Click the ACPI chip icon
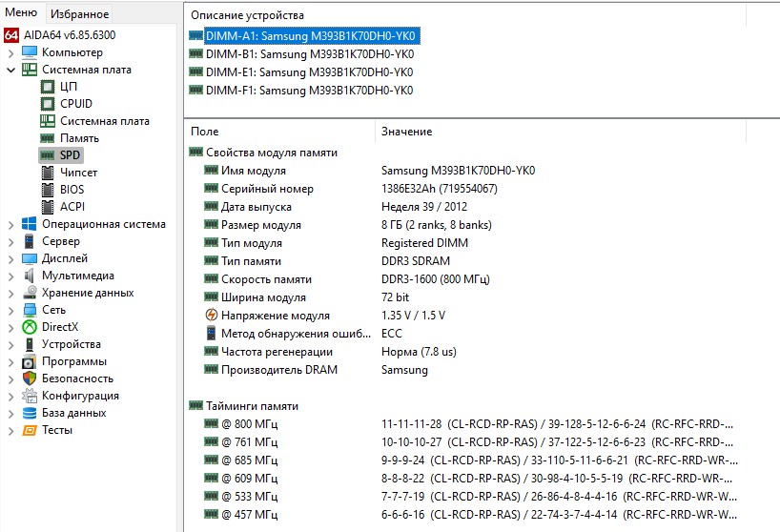Screen dimensions: 780x532 click(x=48, y=207)
